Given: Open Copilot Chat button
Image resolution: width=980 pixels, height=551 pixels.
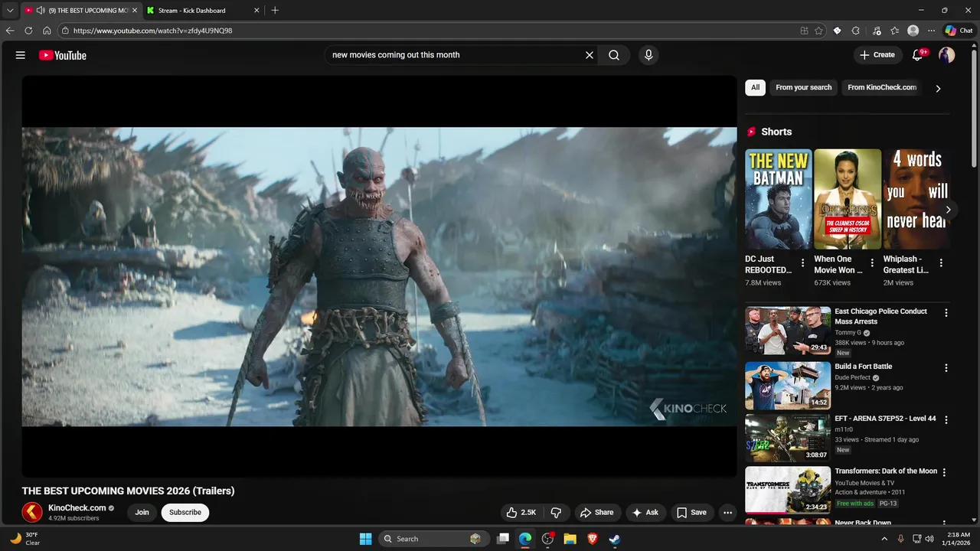Looking at the screenshot, I should click(x=959, y=31).
